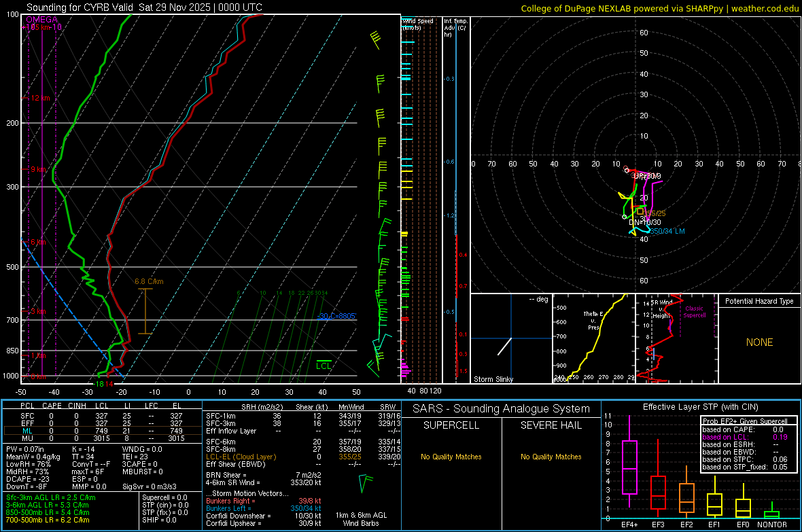Click the magenta 'based on LCL:' probability line
802x532 pixels.
point(745,438)
